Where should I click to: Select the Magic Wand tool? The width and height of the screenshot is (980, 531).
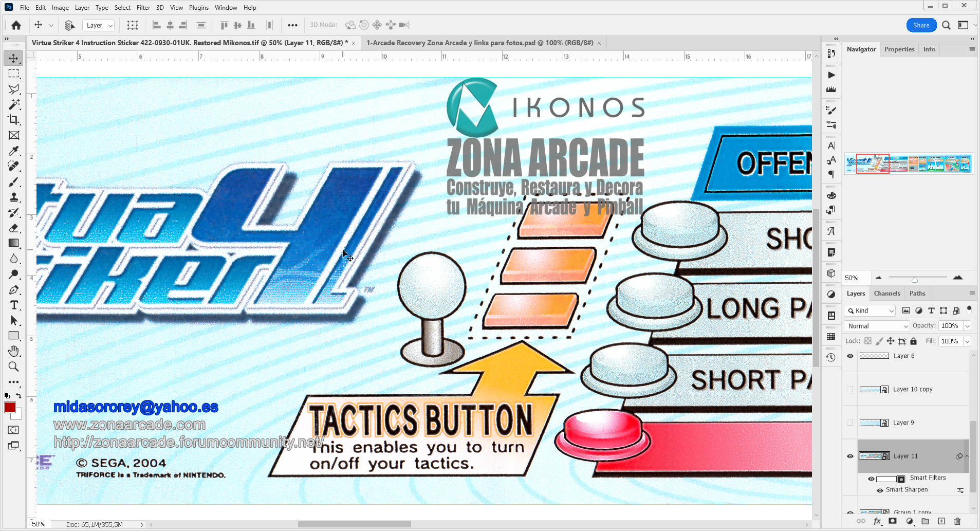tap(14, 104)
